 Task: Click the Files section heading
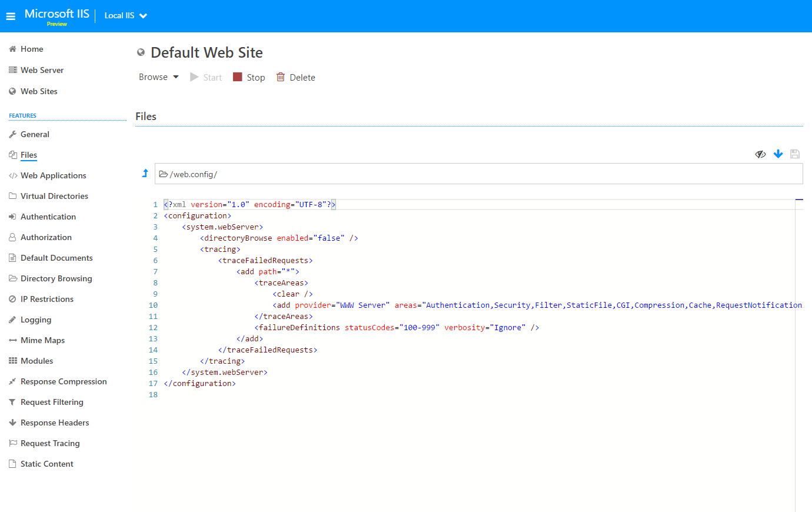coord(146,117)
